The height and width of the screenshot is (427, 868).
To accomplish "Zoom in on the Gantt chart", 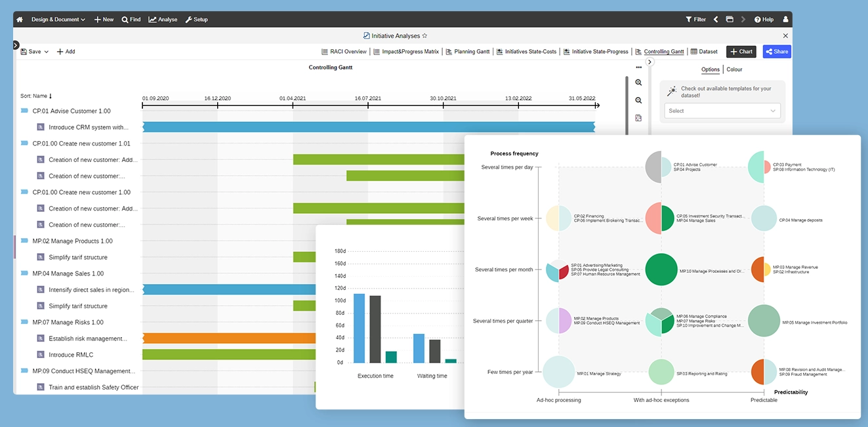I will [638, 83].
